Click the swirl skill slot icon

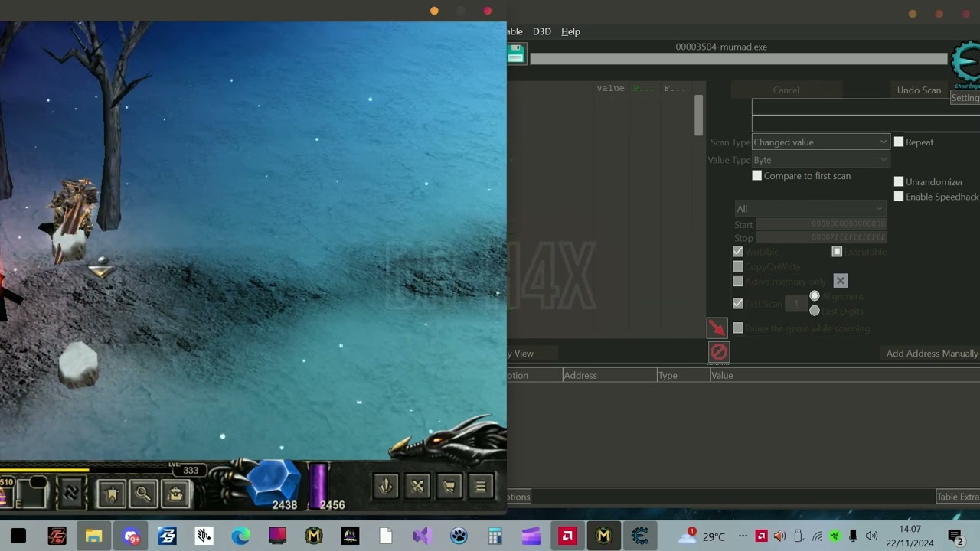point(71,493)
